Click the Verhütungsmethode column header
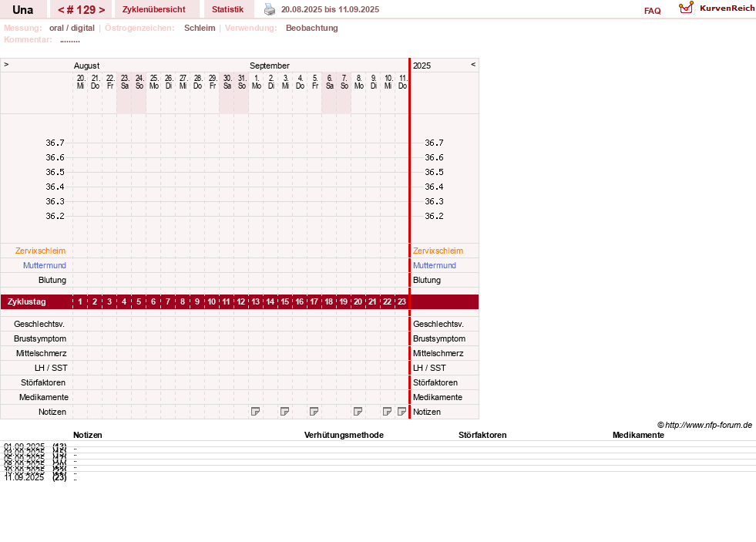The image size is (756, 542). click(344, 435)
